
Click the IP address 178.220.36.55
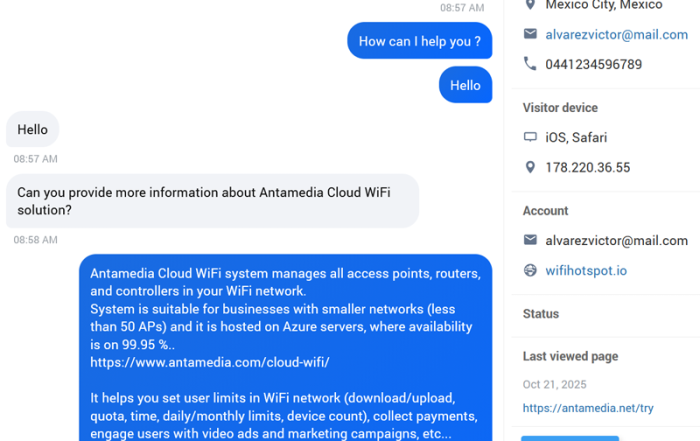pyautogui.click(x=588, y=167)
